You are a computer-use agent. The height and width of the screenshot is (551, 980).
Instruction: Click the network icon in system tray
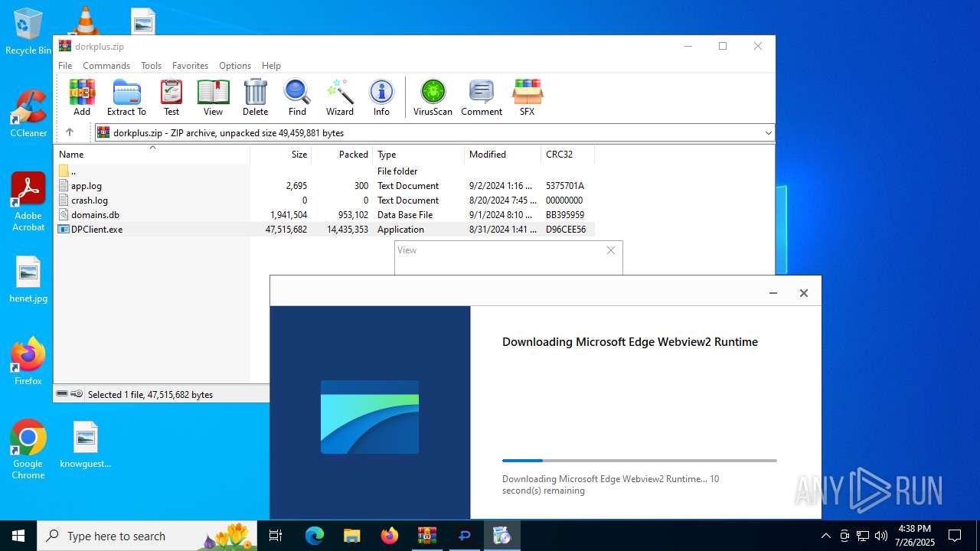863,536
